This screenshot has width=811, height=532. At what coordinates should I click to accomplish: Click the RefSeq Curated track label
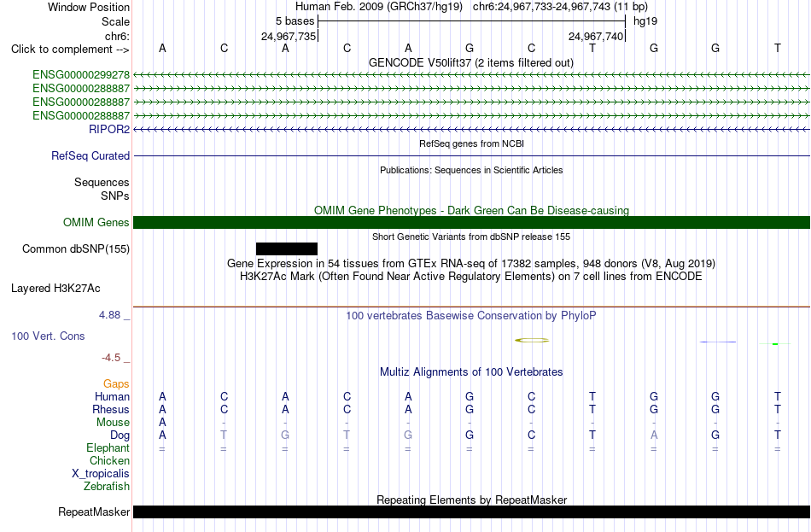click(x=90, y=155)
